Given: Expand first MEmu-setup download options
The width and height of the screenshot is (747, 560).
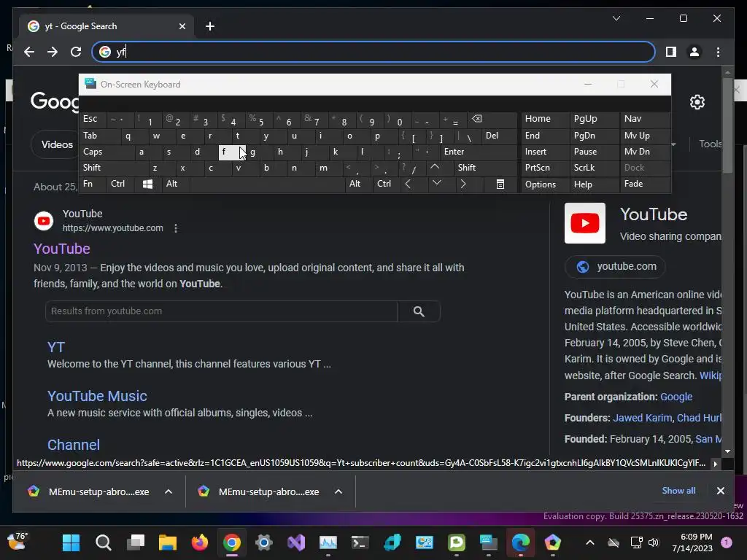Looking at the screenshot, I should tap(169, 491).
